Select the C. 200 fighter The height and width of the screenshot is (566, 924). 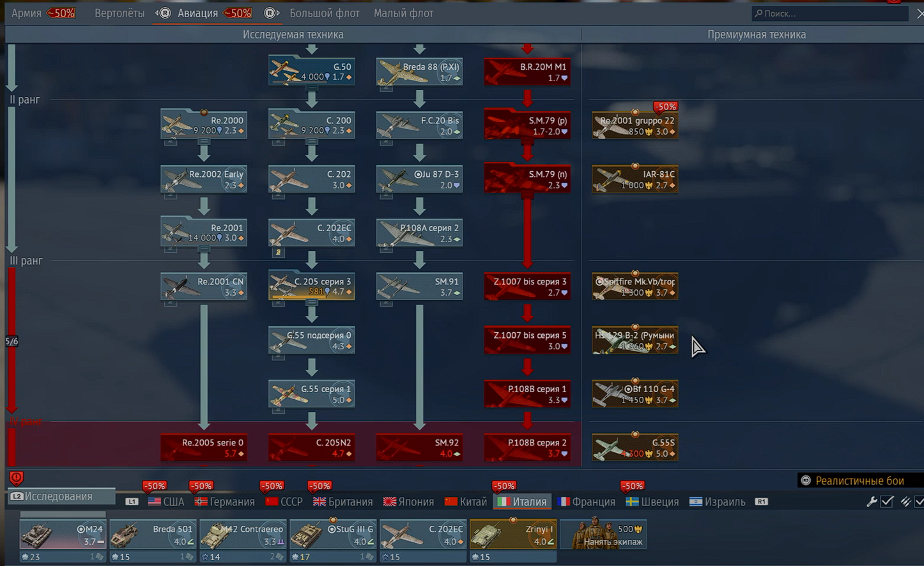(x=312, y=125)
